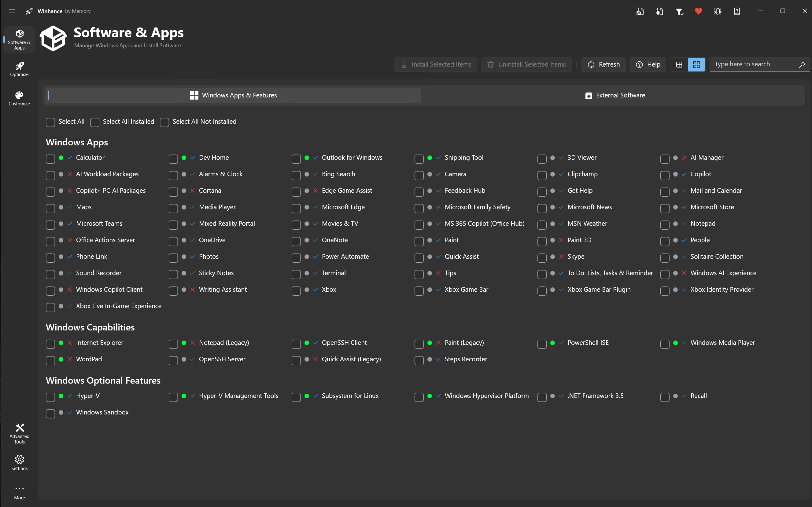Open the Optimize section in the sidebar
The width and height of the screenshot is (812, 507).
click(20, 69)
